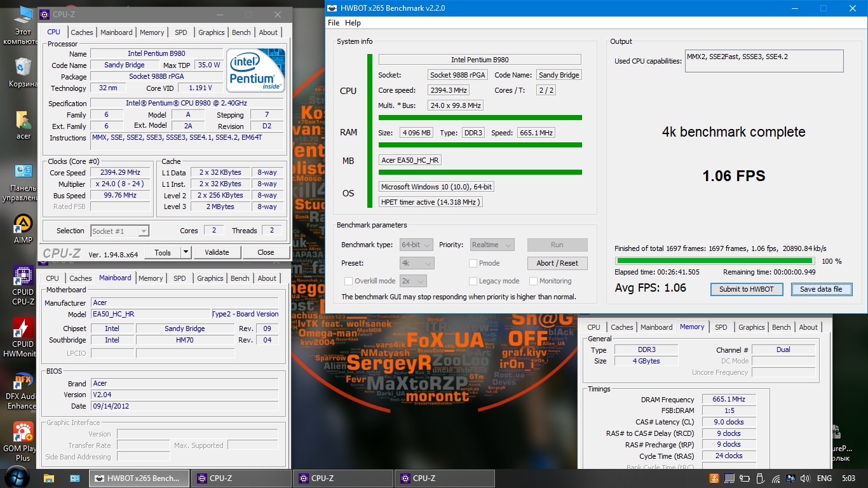Open SPD tab in top CPU-Z window

181,32
